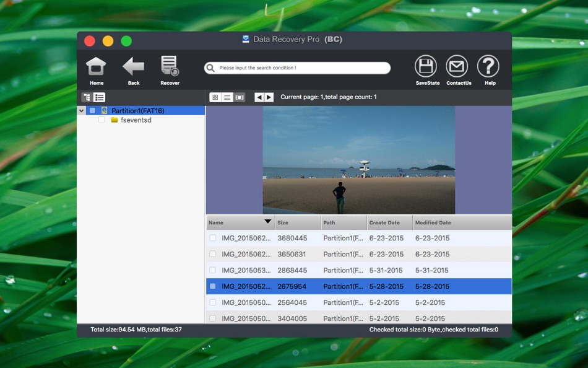588x368 pixels.
Task: Show sidebar as tree view
Action: tap(87, 97)
